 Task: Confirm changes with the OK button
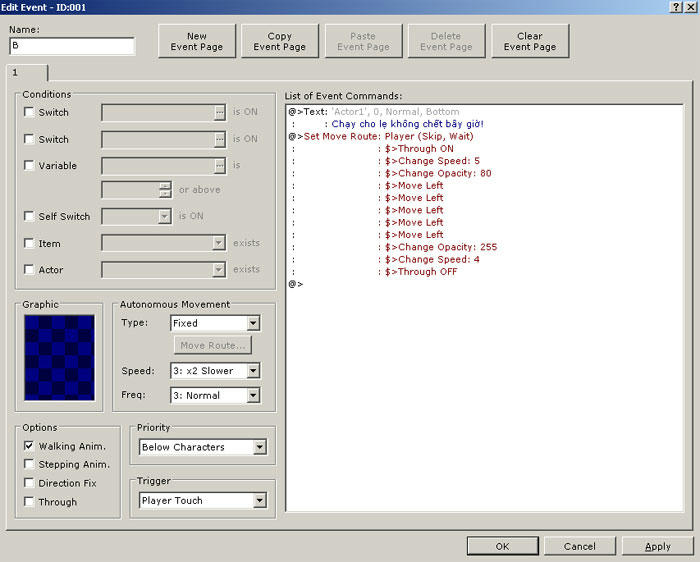(x=502, y=546)
